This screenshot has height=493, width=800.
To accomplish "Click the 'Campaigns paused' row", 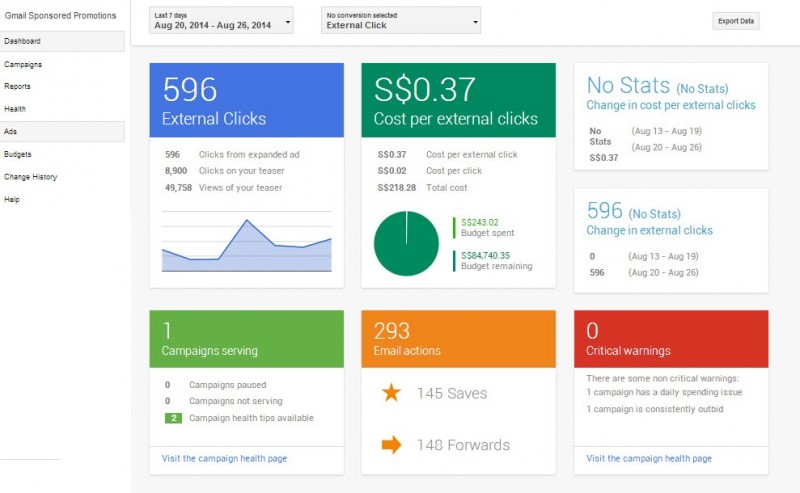I will 215,385.
